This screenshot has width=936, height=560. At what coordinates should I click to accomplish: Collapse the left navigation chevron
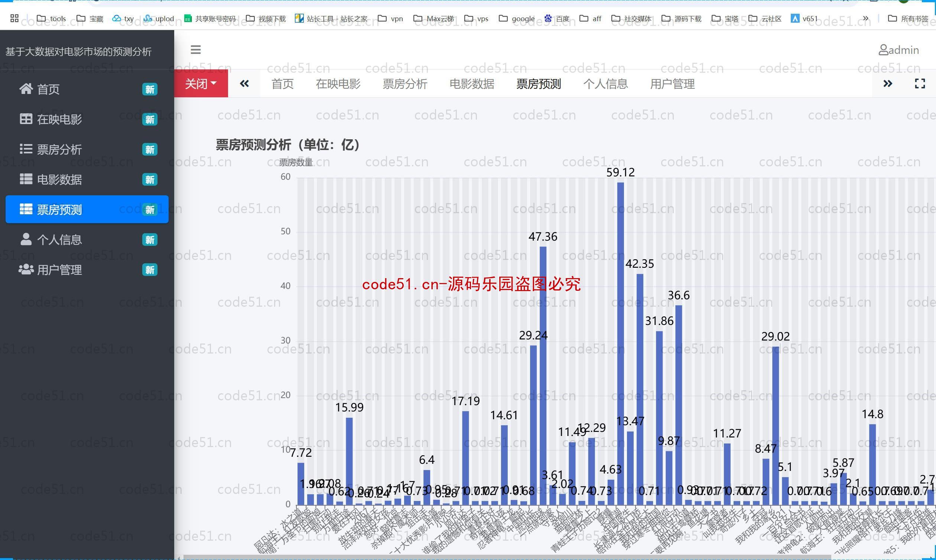195,50
